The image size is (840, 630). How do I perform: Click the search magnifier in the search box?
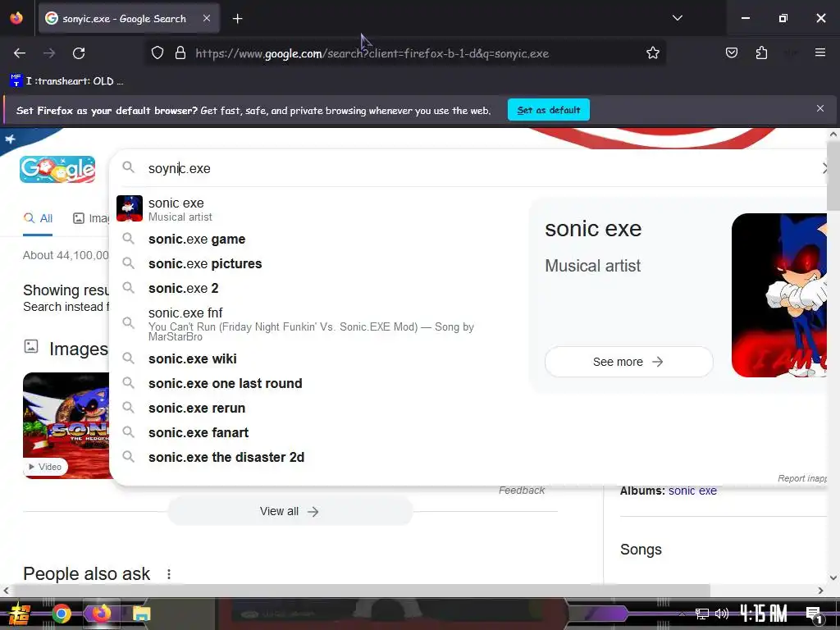click(x=128, y=167)
